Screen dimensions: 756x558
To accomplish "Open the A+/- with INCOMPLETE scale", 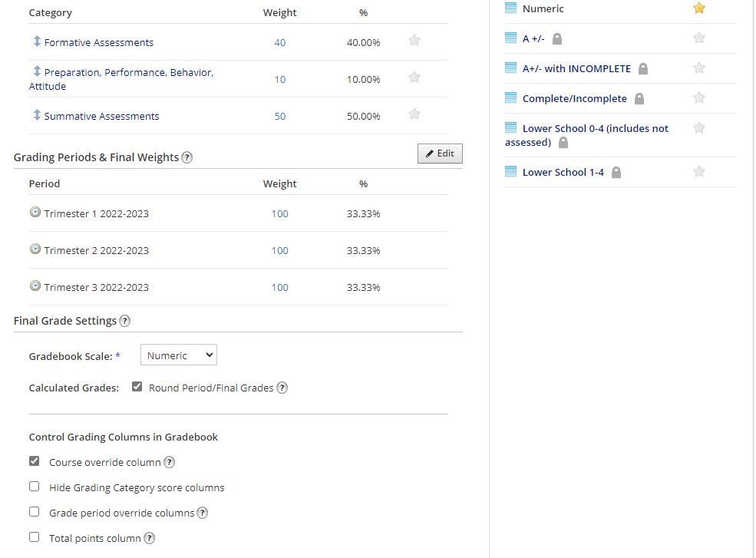I will pos(576,68).
